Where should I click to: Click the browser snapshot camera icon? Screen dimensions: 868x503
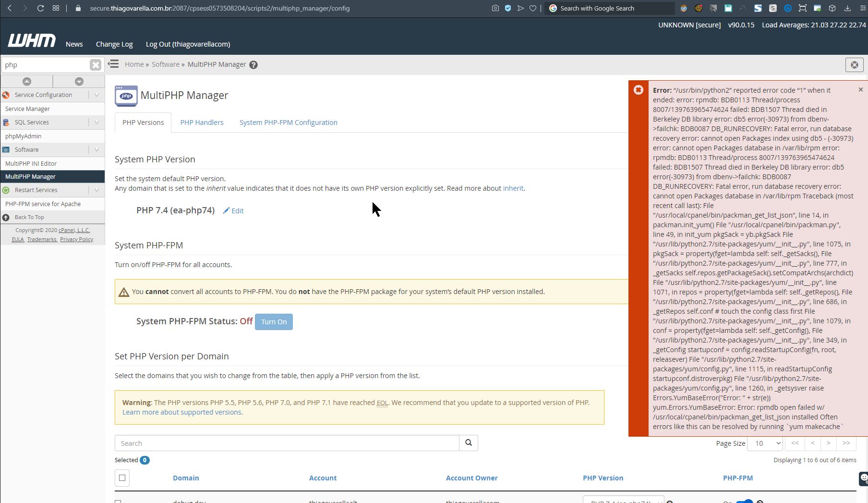tap(495, 8)
